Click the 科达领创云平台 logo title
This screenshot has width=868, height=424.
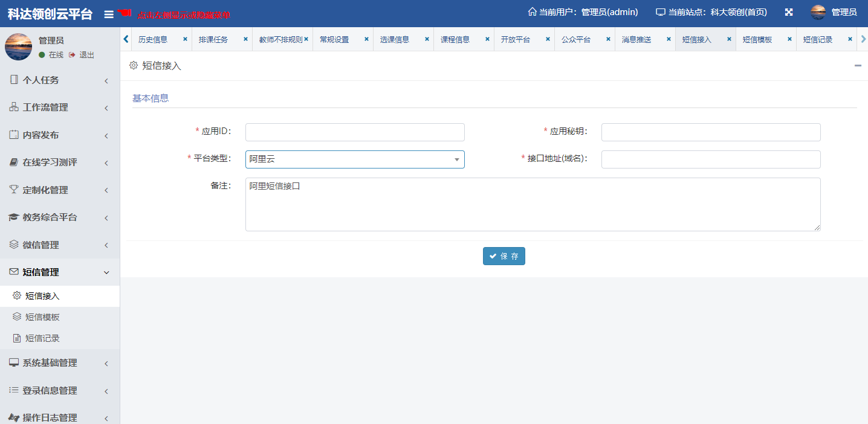click(x=50, y=13)
